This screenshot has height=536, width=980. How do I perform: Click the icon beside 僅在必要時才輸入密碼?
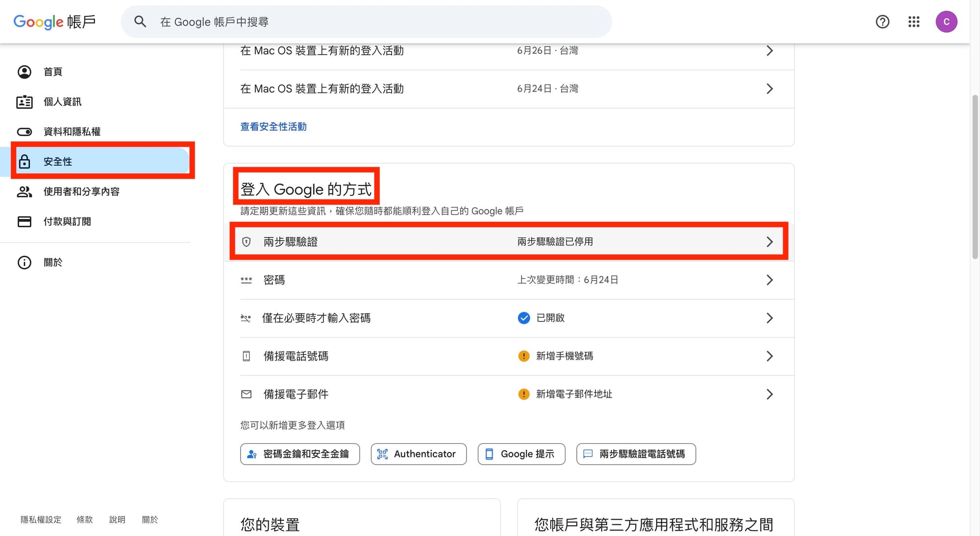(x=246, y=318)
